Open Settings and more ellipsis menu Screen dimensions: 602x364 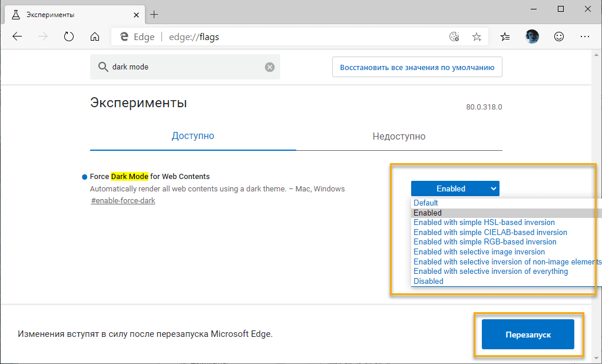[584, 36]
